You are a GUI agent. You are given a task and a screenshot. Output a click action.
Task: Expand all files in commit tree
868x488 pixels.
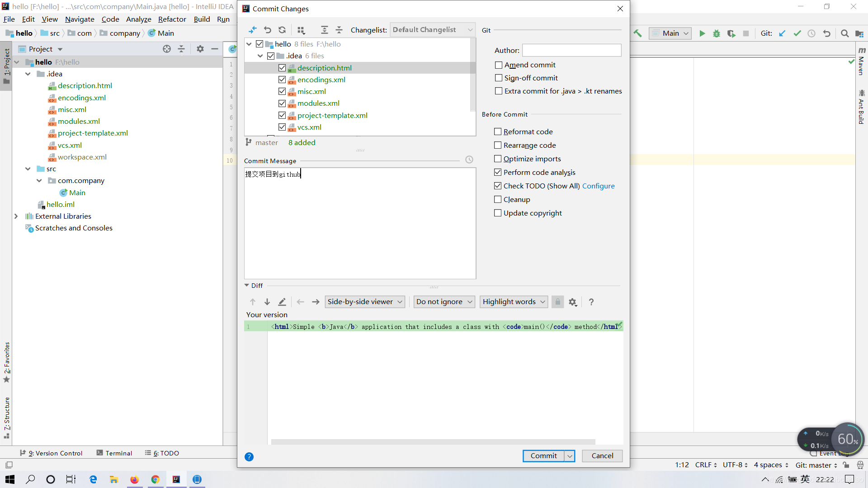click(325, 30)
